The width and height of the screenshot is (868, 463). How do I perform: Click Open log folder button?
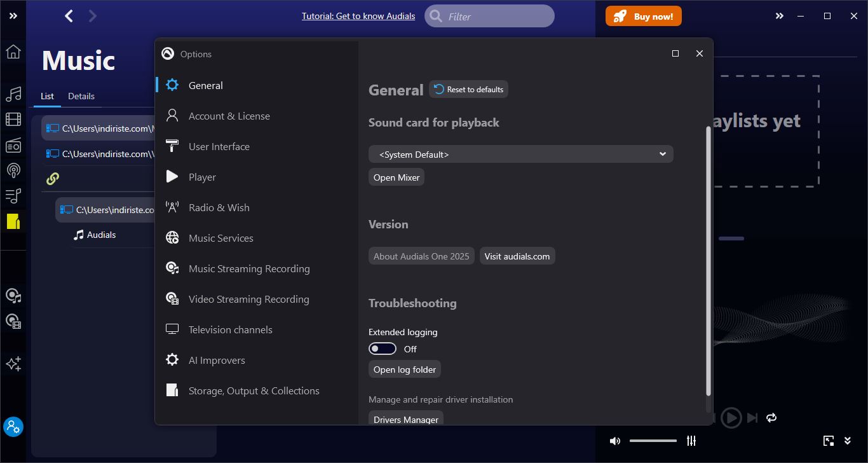pos(405,369)
